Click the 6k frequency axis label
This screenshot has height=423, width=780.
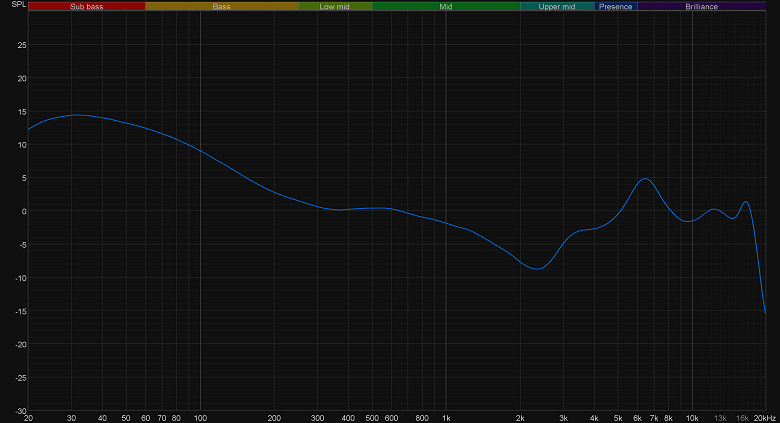637,418
